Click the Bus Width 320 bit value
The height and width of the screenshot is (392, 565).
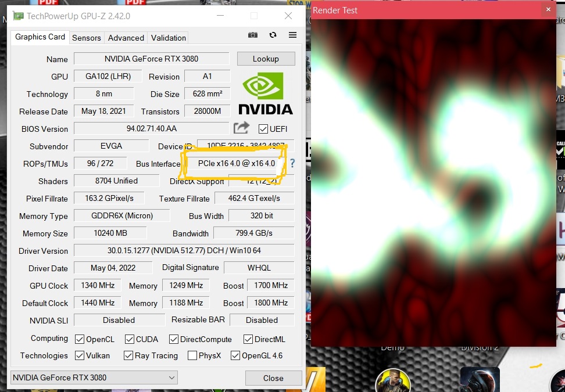[261, 215]
